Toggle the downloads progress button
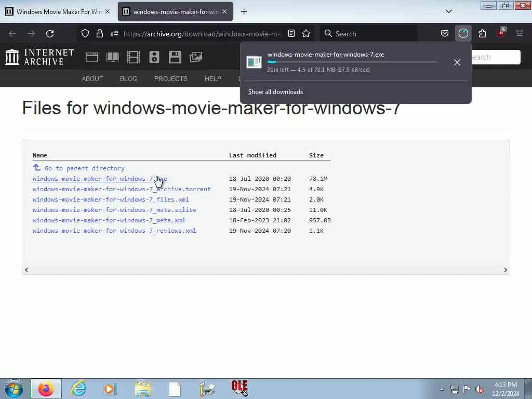 [x=463, y=34]
